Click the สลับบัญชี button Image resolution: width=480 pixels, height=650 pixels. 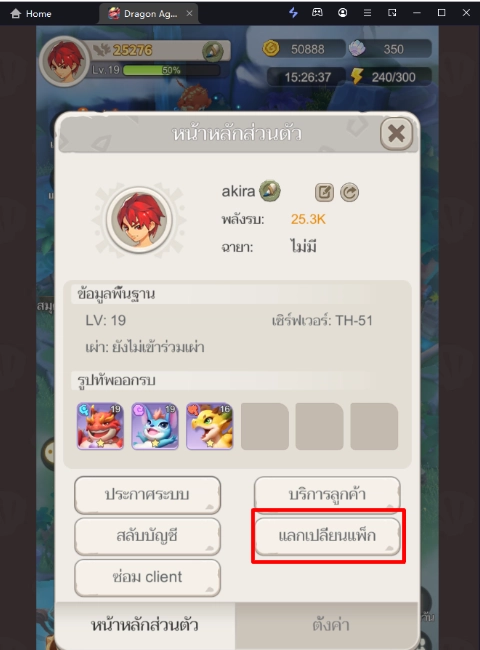[147, 536]
